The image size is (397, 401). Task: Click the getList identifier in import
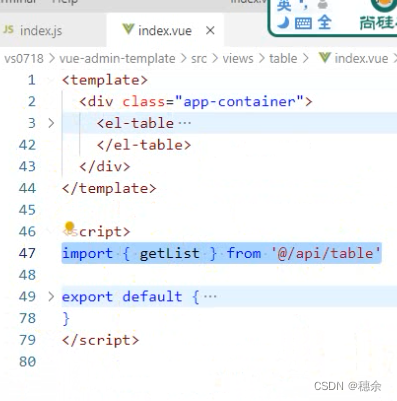(x=169, y=253)
